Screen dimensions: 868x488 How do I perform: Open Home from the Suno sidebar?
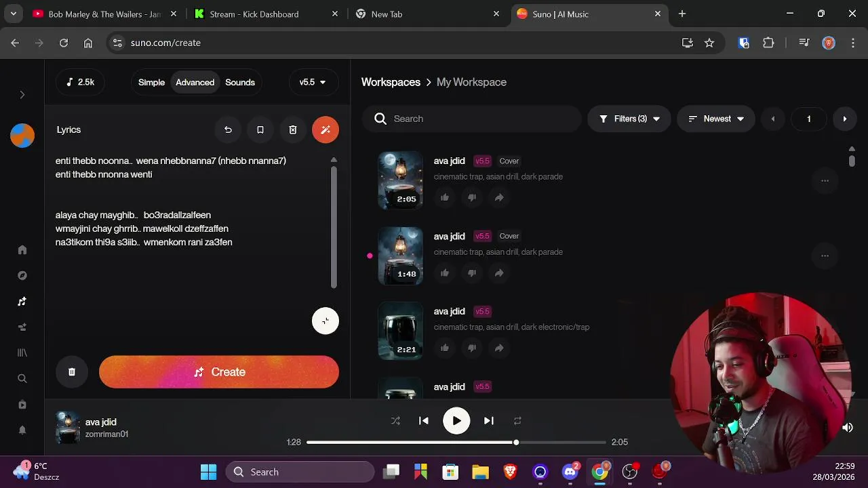click(22, 250)
